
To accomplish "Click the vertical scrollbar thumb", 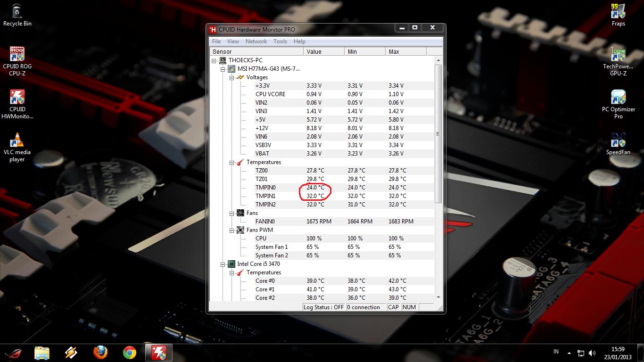I will click(x=438, y=134).
